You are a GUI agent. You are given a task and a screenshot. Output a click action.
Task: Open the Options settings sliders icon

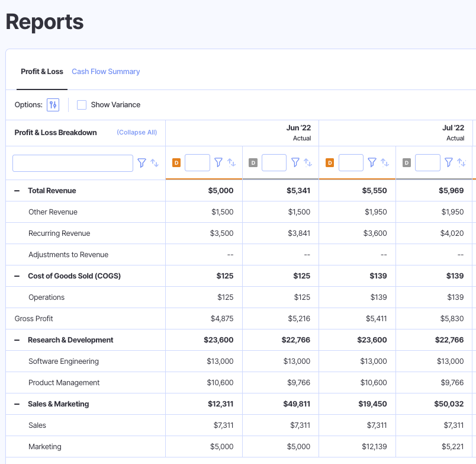53,105
